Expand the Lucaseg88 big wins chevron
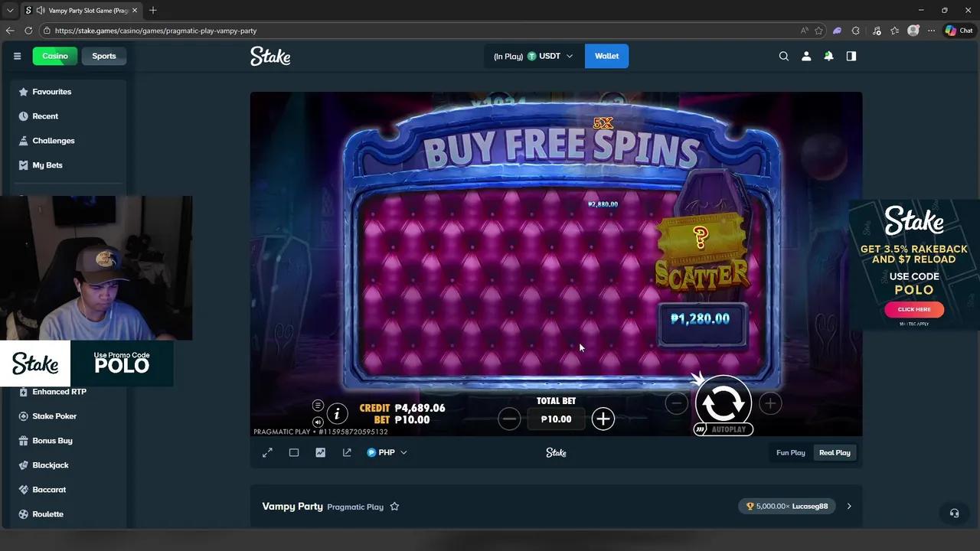 pyautogui.click(x=848, y=506)
